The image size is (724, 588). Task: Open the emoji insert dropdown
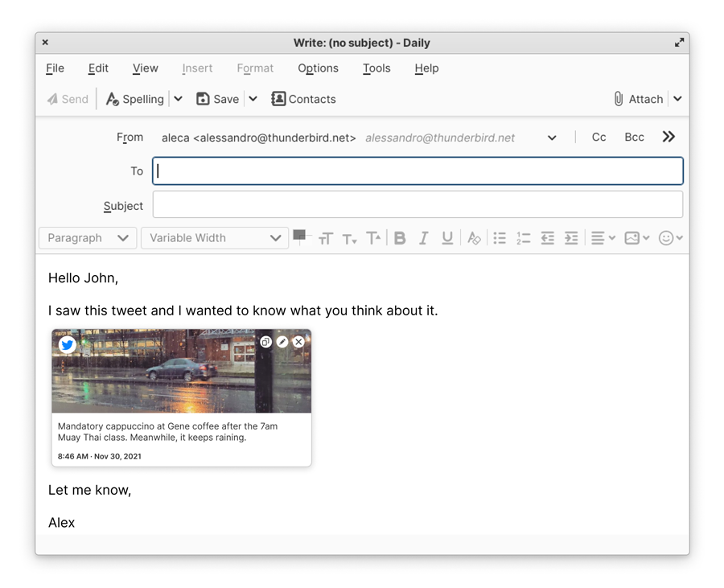[x=670, y=238]
